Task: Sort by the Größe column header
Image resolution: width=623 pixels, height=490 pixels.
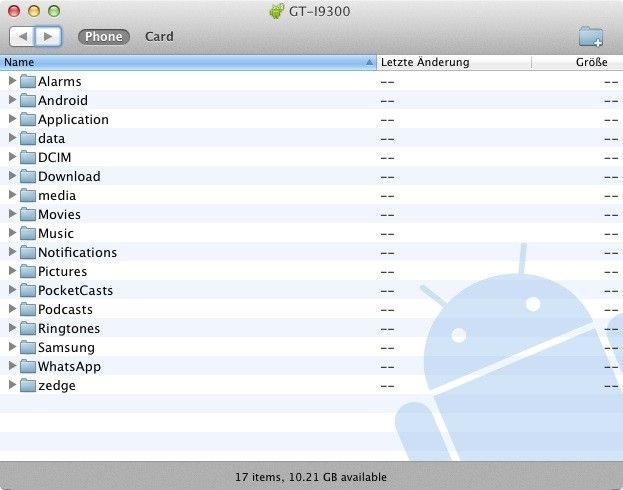Action: [x=577, y=62]
